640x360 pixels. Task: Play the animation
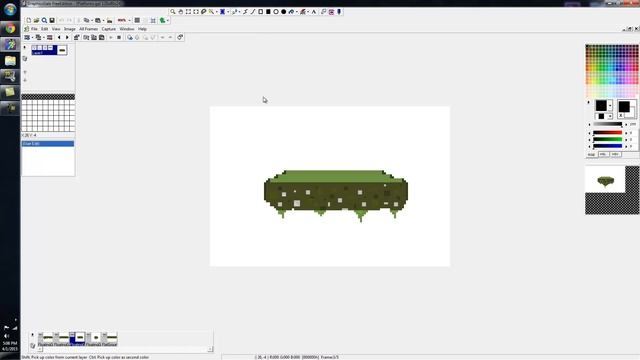[111, 38]
